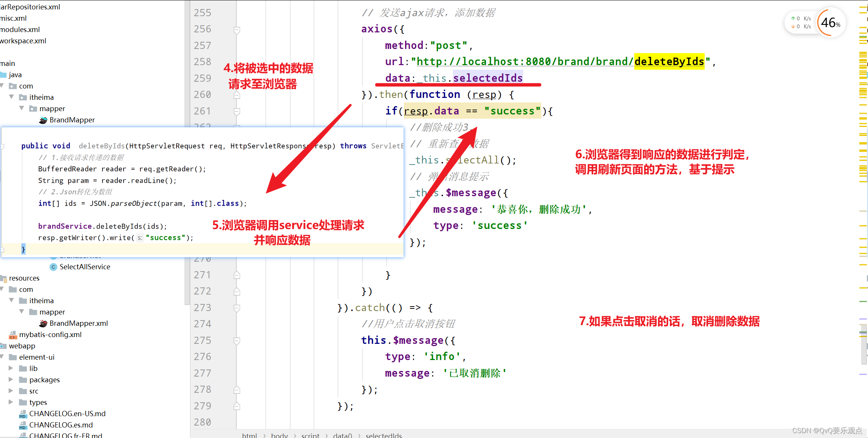The image size is (868, 438).
Task: Open SelectAllService class
Action: coord(85,267)
